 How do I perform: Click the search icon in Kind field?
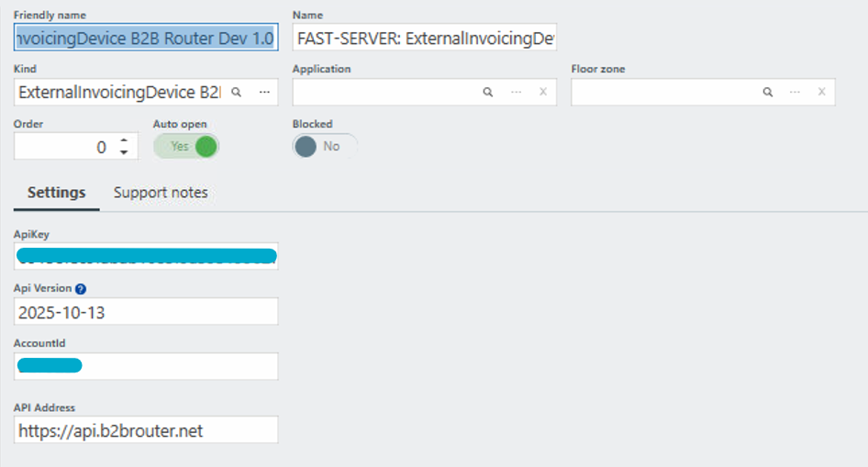[x=236, y=93]
